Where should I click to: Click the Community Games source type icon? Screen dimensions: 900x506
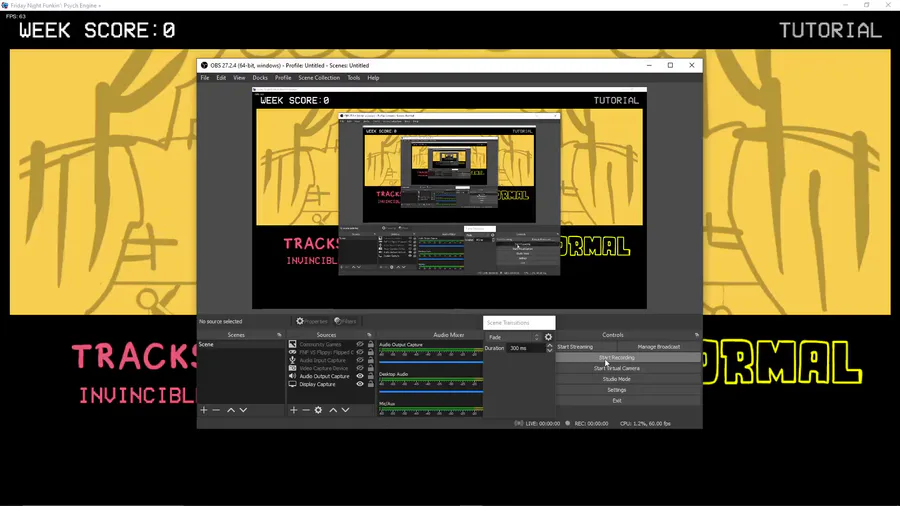(292, 344)
